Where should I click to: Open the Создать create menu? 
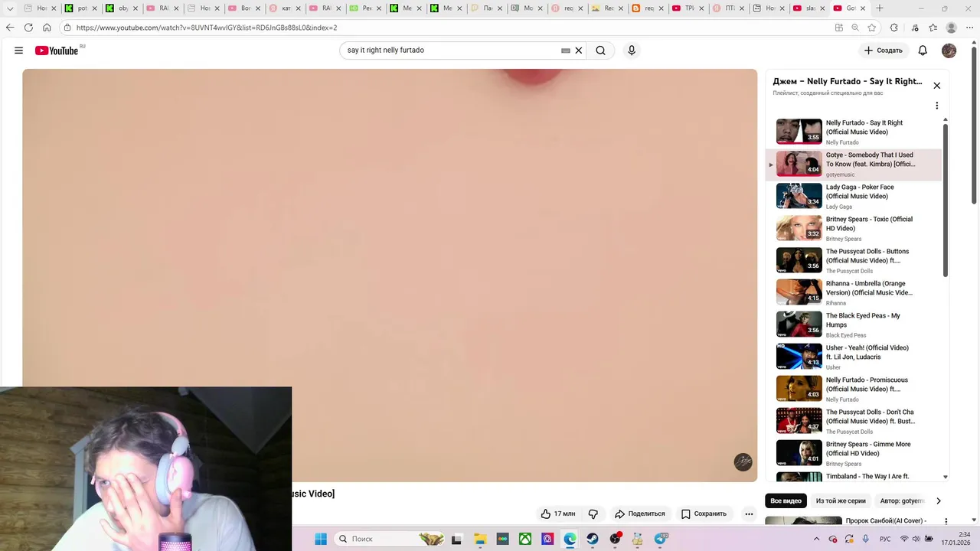(x=884, y=51)
